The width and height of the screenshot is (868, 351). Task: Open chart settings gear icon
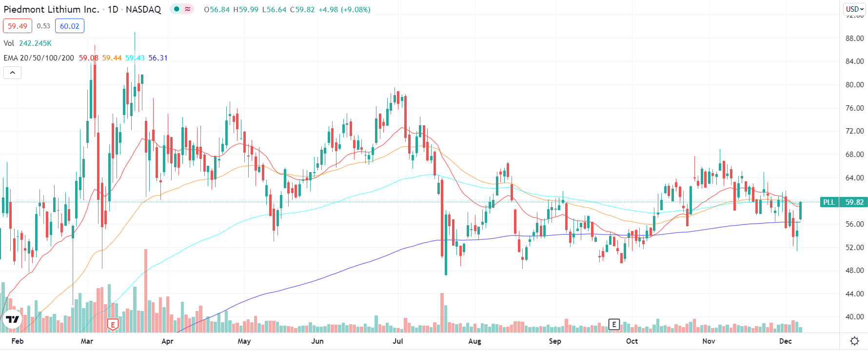pos(854,341)
